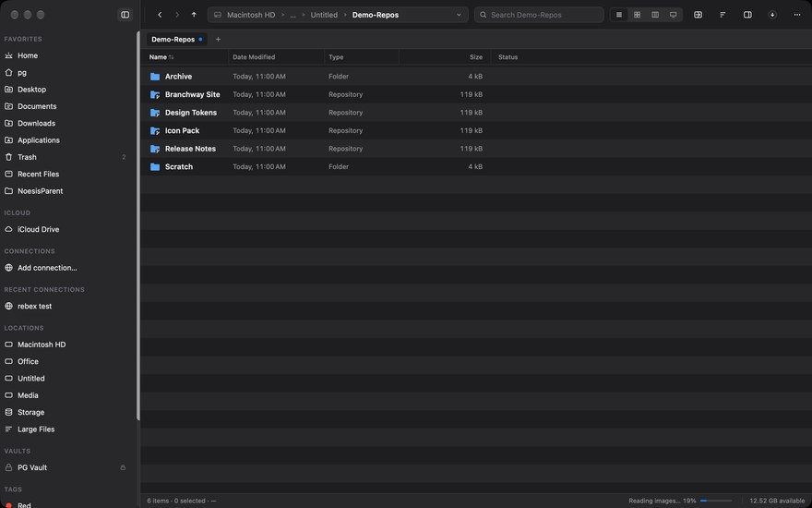
Task: Select the Release Notes repository icon
Action: (155, 149)
